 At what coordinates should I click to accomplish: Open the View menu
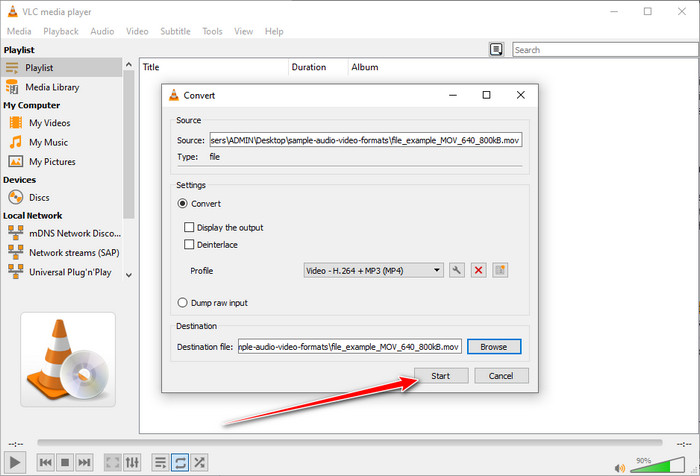coord(243,31)
